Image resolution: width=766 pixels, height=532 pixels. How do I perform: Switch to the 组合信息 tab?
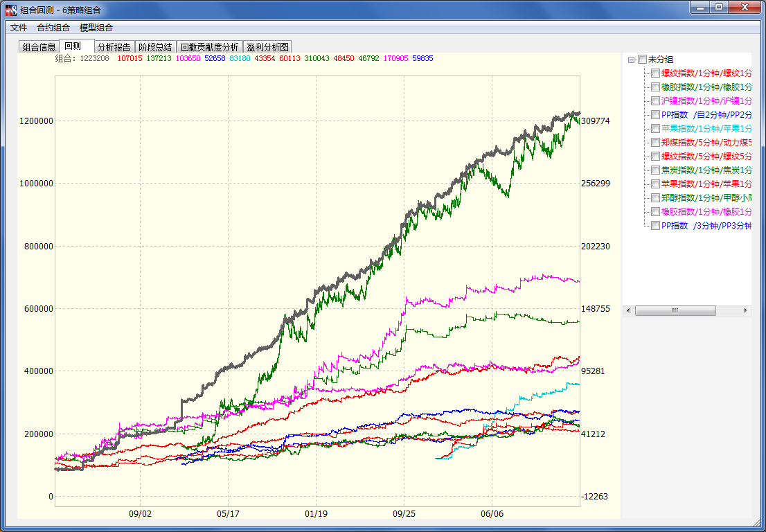pos(39,47)
